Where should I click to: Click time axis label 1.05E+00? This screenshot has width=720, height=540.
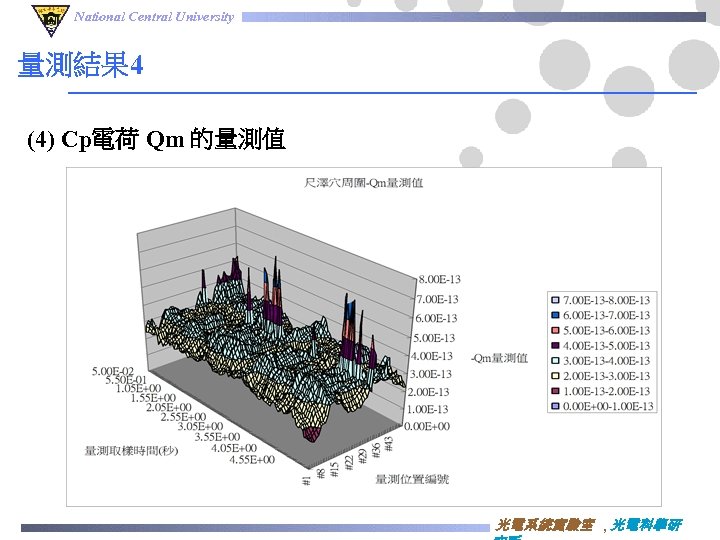pos(139,389)
